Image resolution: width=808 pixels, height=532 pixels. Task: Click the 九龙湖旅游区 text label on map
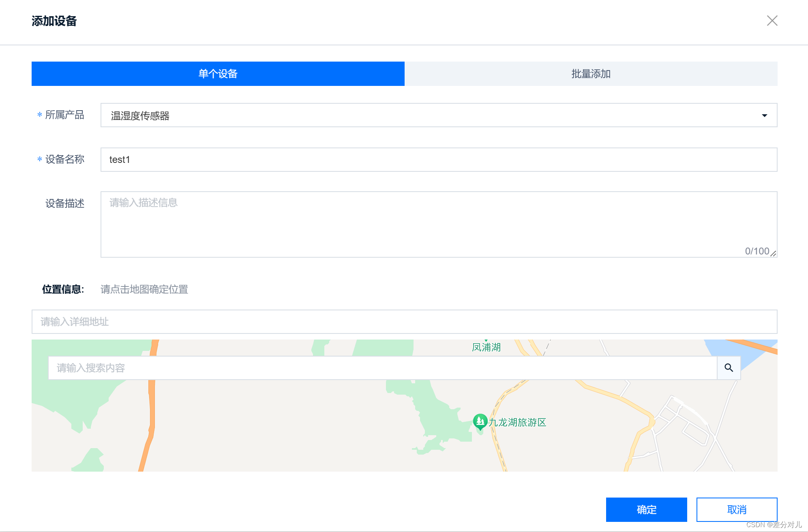tap(517, 422)
